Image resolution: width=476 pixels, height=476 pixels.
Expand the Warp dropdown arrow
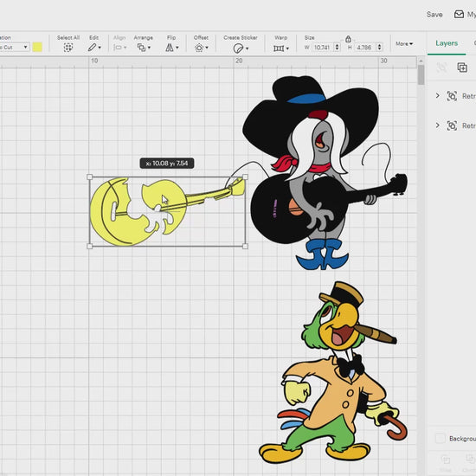[x=287, y=48]
